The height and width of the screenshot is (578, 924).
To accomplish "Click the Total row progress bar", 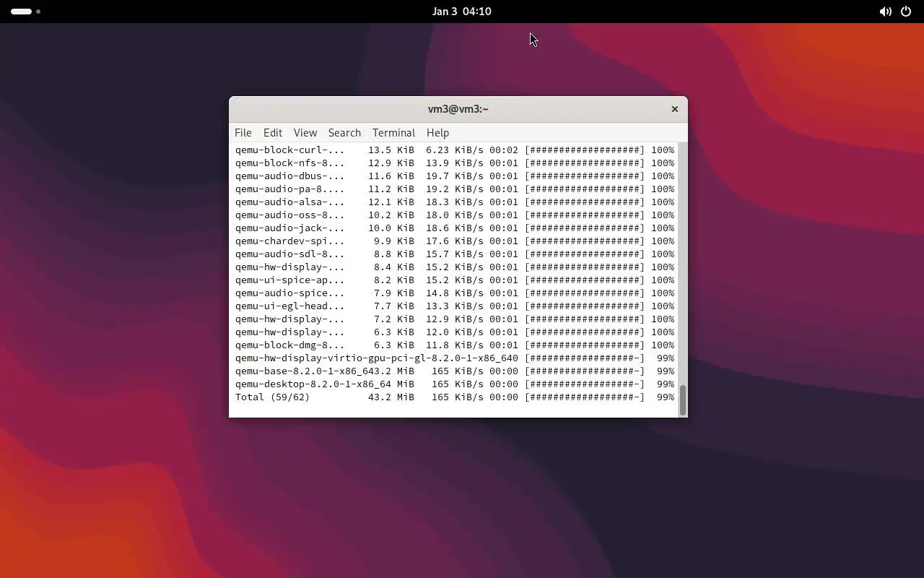I will point(585,397).
